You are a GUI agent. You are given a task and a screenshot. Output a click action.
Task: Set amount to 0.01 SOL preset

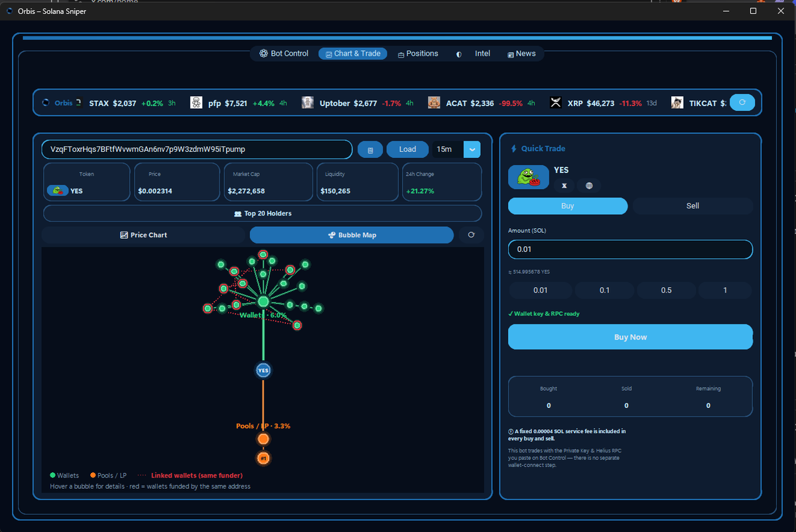point(541,290)
